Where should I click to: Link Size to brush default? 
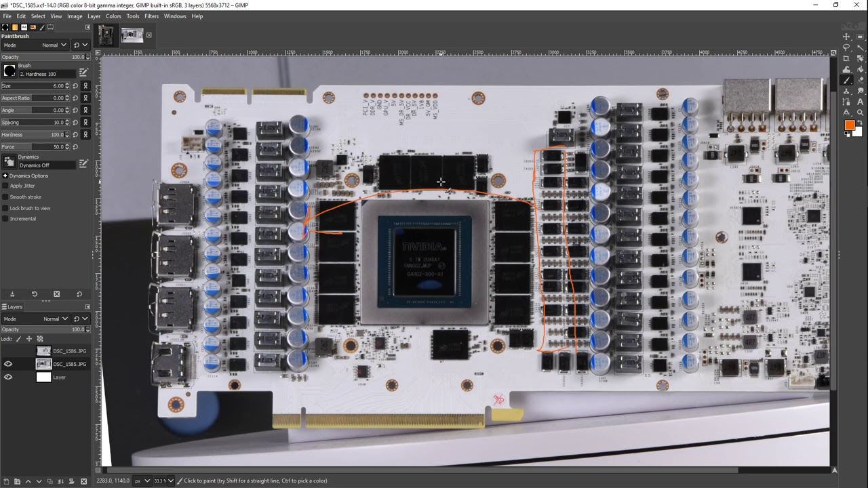point(85,86)
